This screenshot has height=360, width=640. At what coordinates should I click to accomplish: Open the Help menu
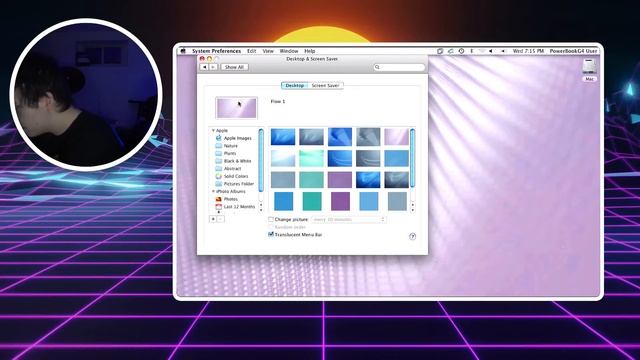point(310,51)
